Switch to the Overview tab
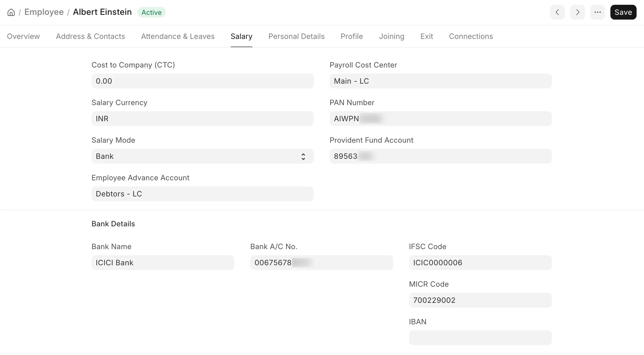Image resolution: width=644 pixels, height=355 pixels. click(x=23, y=36)
